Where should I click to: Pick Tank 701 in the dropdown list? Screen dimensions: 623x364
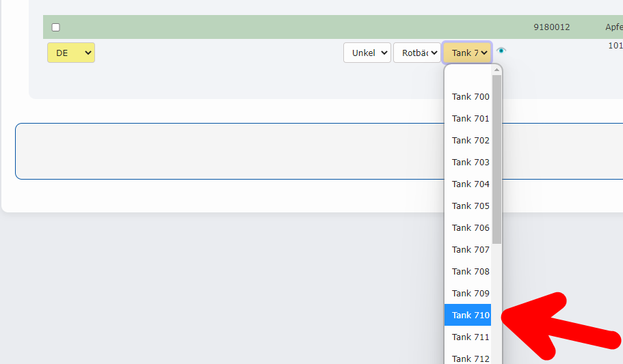(470, 119)
